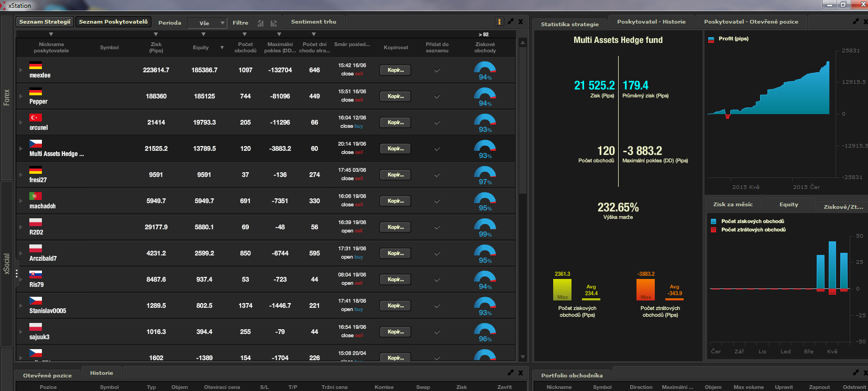This screenshot has height=391, width=868.
Task: Click the sort arrow next to Equity header
Action: pos(222,48)
